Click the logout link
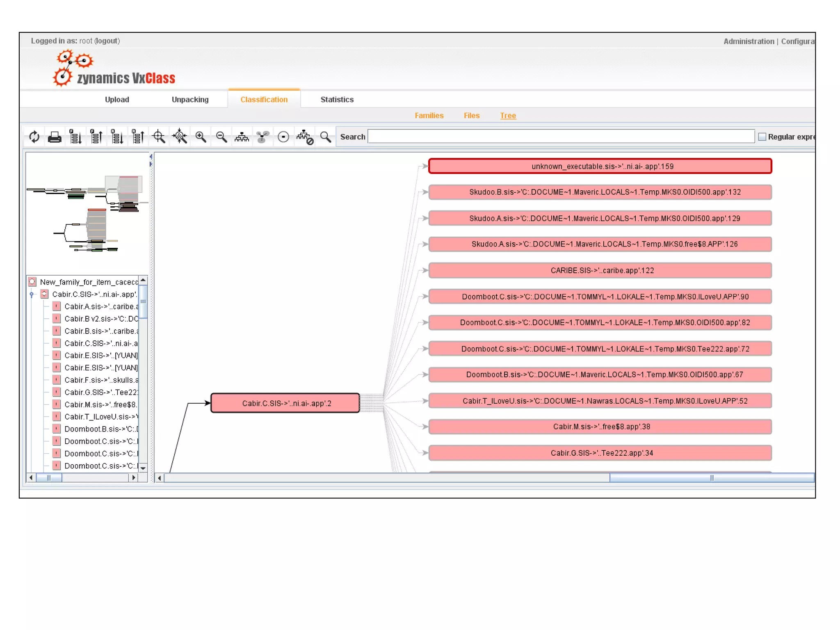 tap(107, 41)
